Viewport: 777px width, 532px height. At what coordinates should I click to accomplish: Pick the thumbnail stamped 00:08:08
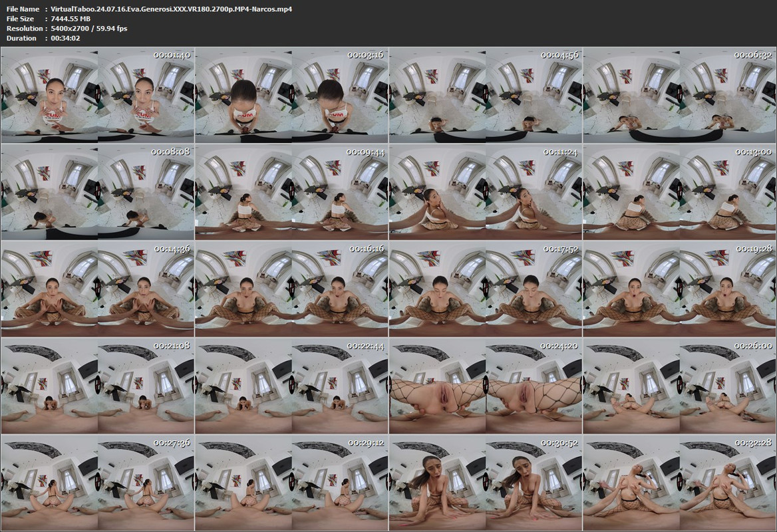click(98, 192)
